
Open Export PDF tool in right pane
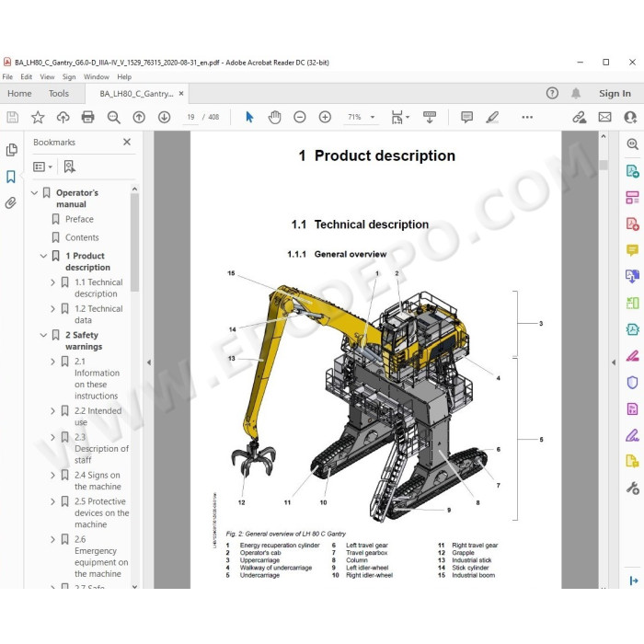633,170
